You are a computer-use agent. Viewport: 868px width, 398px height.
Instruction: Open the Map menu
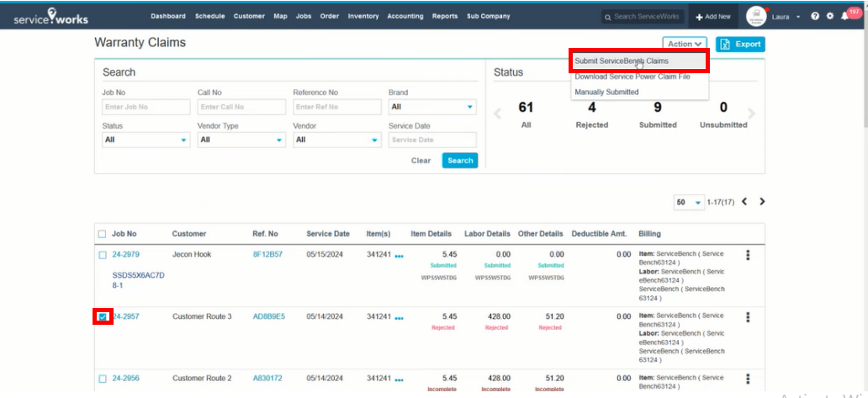281,17
